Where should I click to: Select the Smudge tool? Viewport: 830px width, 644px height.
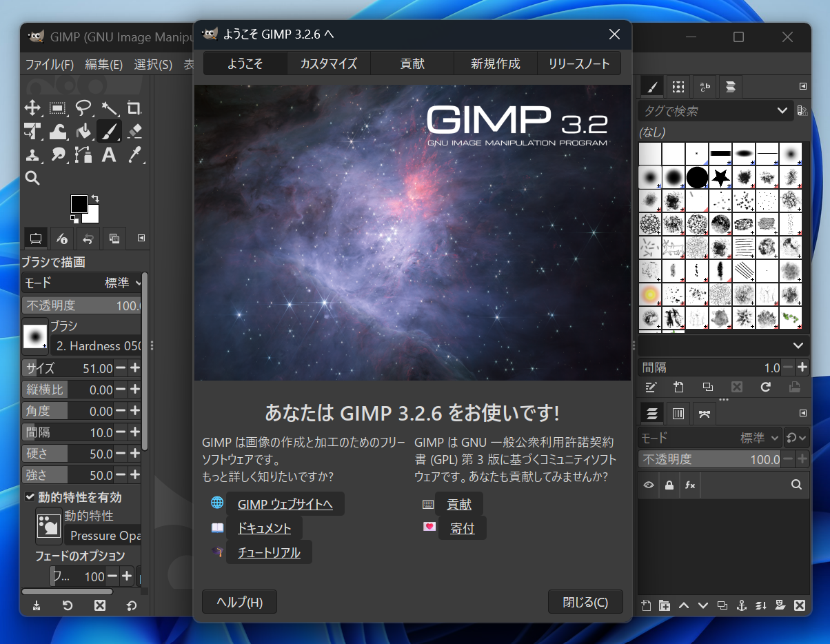tap(58, 154)
